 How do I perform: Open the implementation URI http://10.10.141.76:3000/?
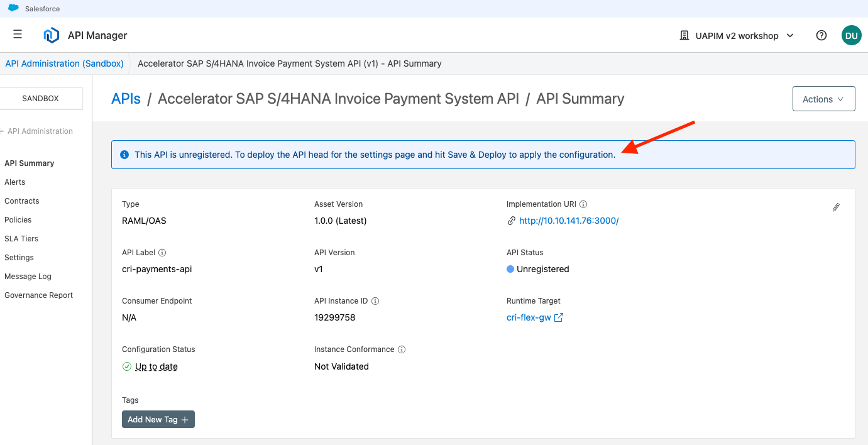(x=569, y=221)
